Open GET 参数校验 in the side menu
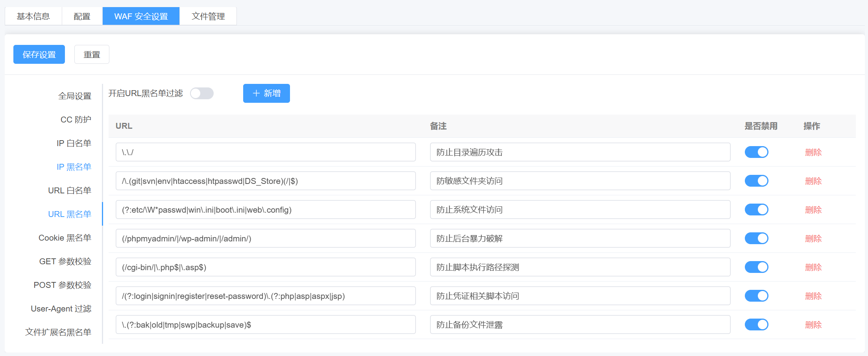 (x=65, y=261)
